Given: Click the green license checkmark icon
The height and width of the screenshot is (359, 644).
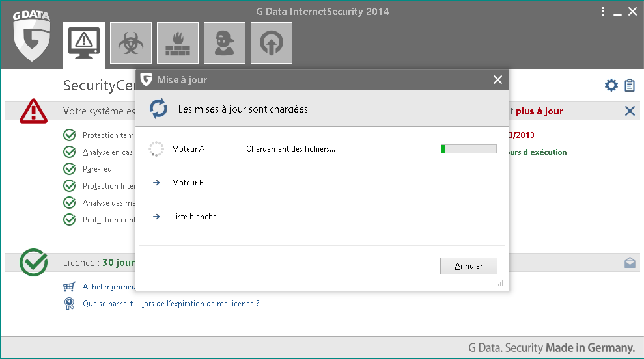Looking at the screenshot, I should [33, 262].
